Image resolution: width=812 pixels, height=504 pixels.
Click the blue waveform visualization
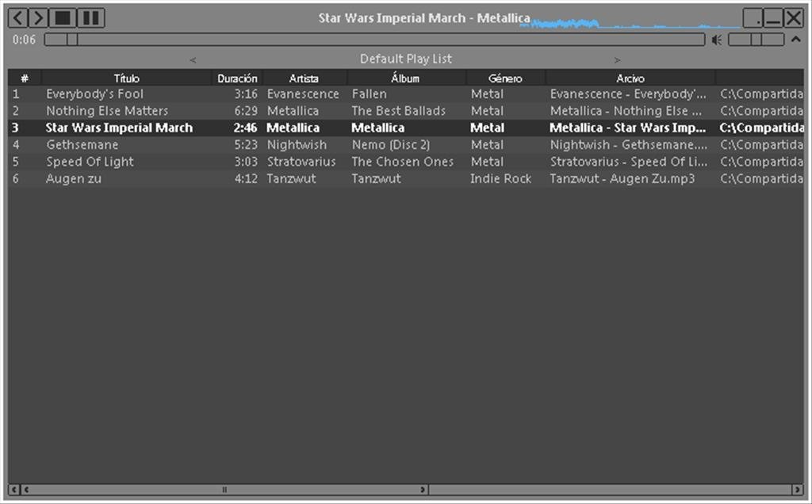pos(630,23)
